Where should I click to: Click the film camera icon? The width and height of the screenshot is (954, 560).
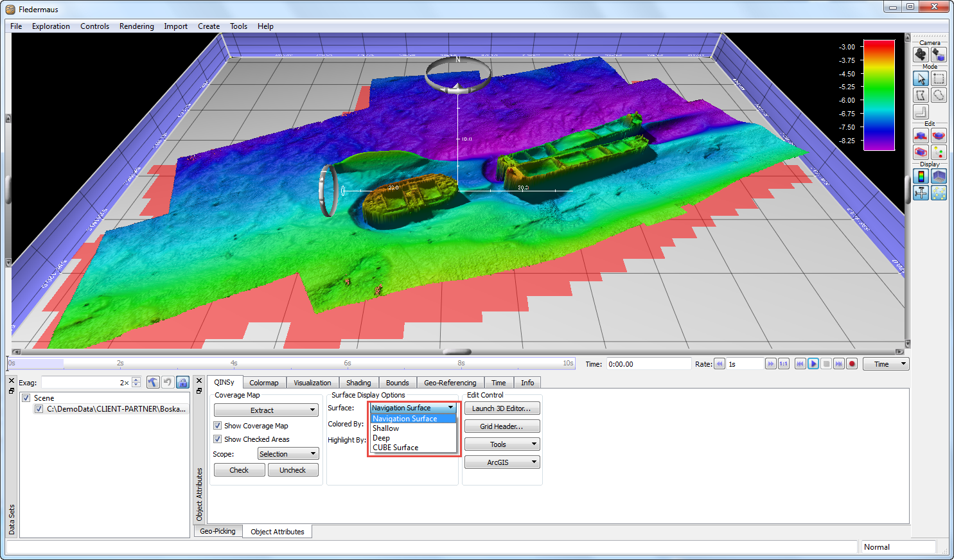[x=921, y=55]
